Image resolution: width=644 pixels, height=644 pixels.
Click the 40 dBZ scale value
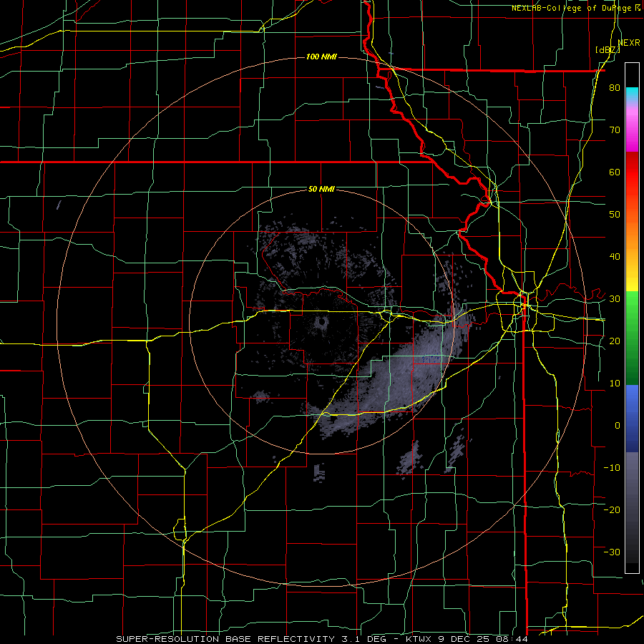[x=615, y=257]
